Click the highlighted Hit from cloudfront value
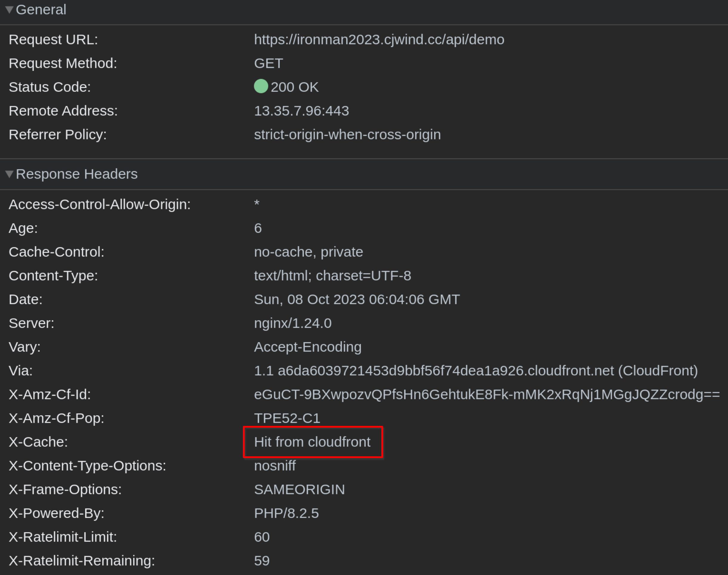 pos(312,442)
